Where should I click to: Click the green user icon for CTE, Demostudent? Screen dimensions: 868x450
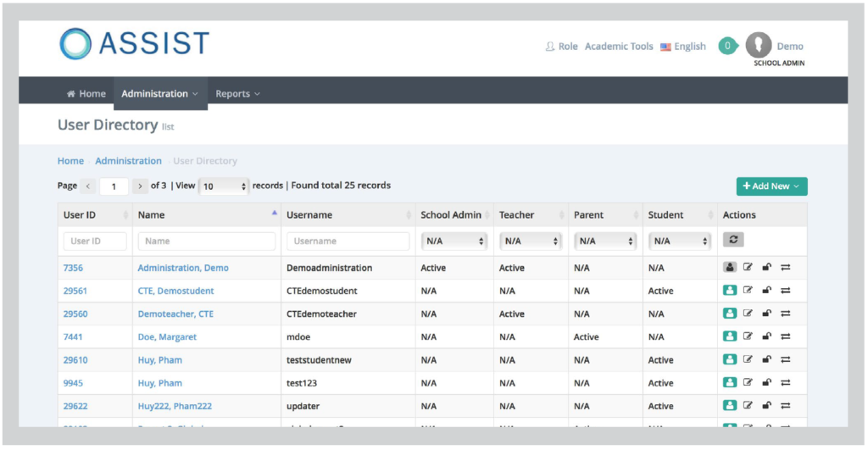[x=730, y=291]
